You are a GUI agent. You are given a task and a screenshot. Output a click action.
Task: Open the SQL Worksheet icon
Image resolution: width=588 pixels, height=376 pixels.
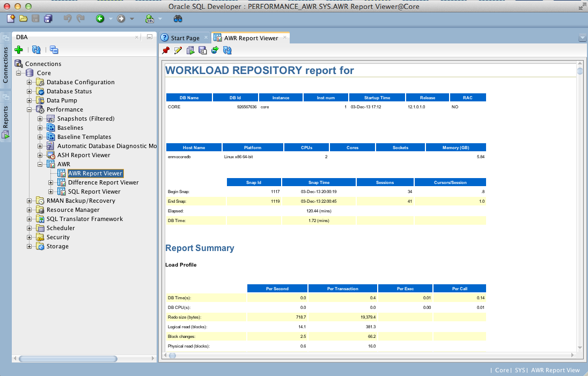pyautogui.click(x=150, y=18)
